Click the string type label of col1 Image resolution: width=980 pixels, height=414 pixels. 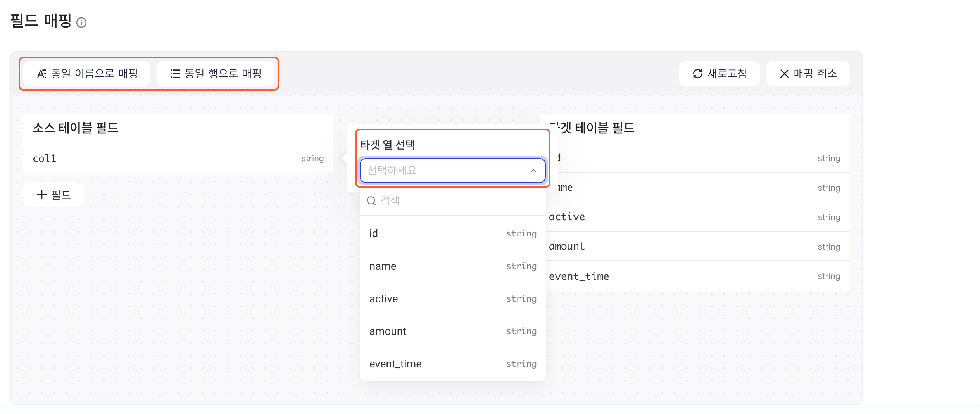coord(312,159)
